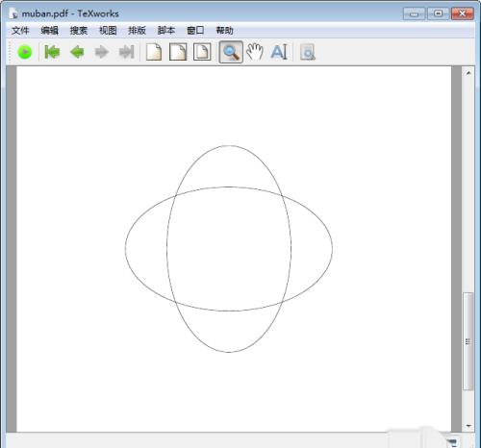481x448 pixels.
Task: Click the vertical scrollbar down arrow
Action: [x=468, y=426]
